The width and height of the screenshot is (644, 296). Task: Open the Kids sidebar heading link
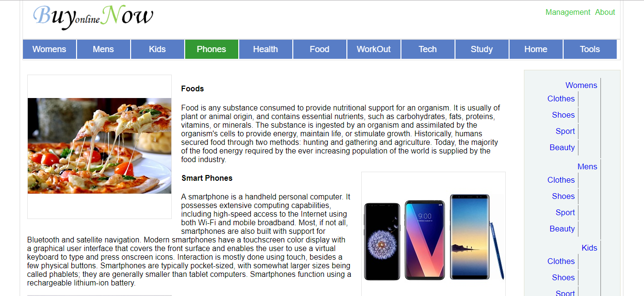point(589,248)
